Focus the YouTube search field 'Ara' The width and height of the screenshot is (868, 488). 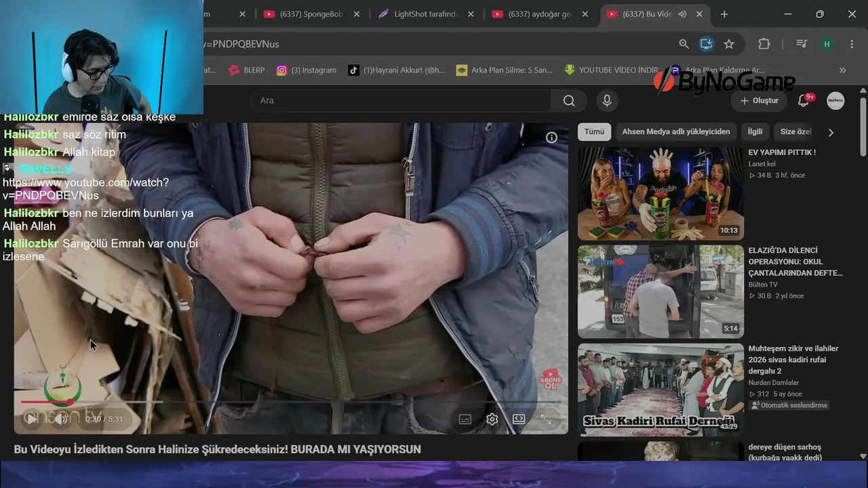tap(401, 101)
